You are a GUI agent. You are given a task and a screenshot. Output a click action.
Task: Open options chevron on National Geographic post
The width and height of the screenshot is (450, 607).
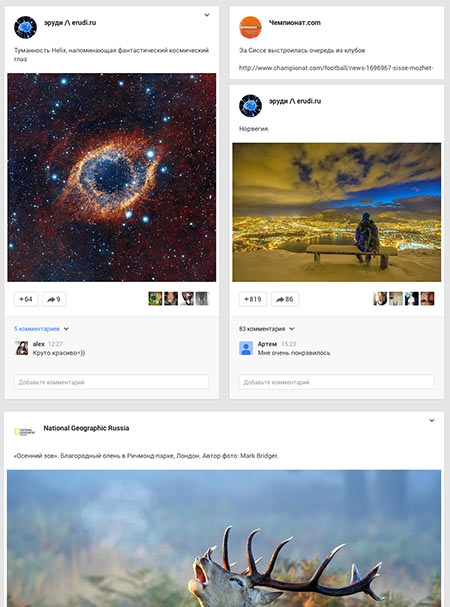point(432,420)
